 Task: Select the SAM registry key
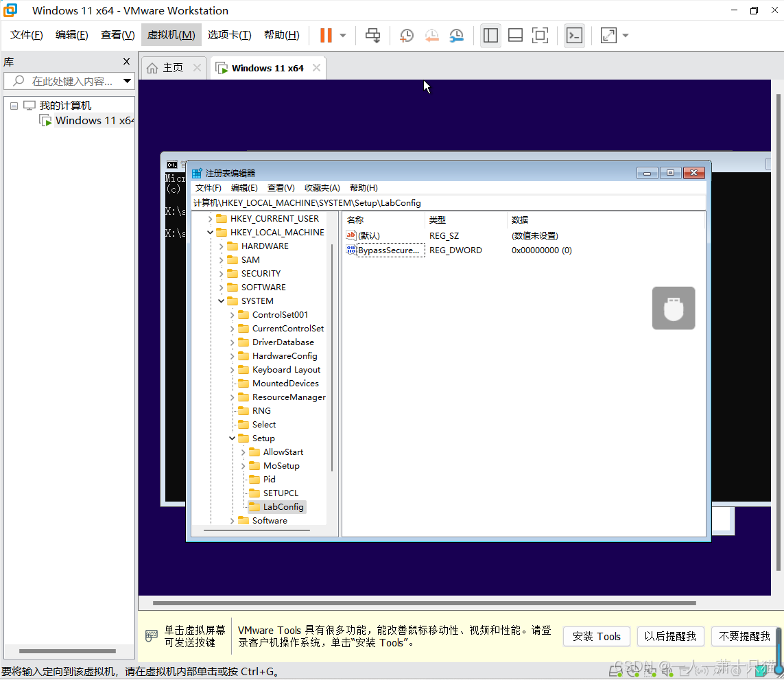pyautogui.click(x=250, y=259)
